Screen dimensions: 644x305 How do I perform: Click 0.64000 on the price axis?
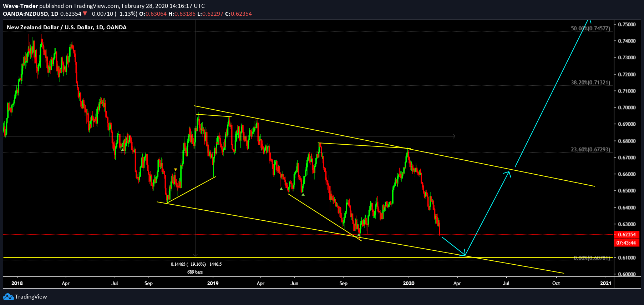point(627,207)
